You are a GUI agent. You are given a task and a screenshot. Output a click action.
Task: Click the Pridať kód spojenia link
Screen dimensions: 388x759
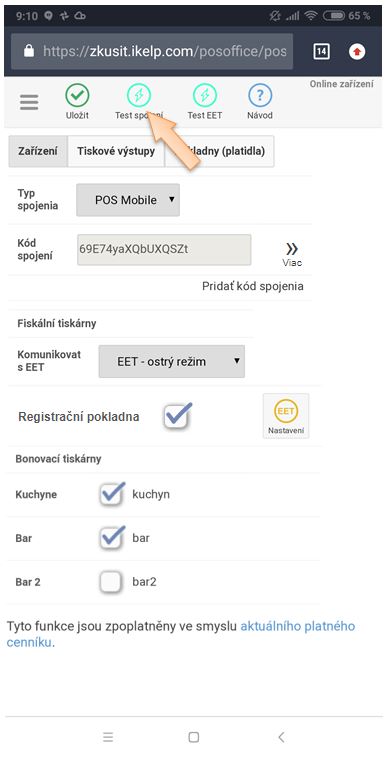[x=253, y=286]
